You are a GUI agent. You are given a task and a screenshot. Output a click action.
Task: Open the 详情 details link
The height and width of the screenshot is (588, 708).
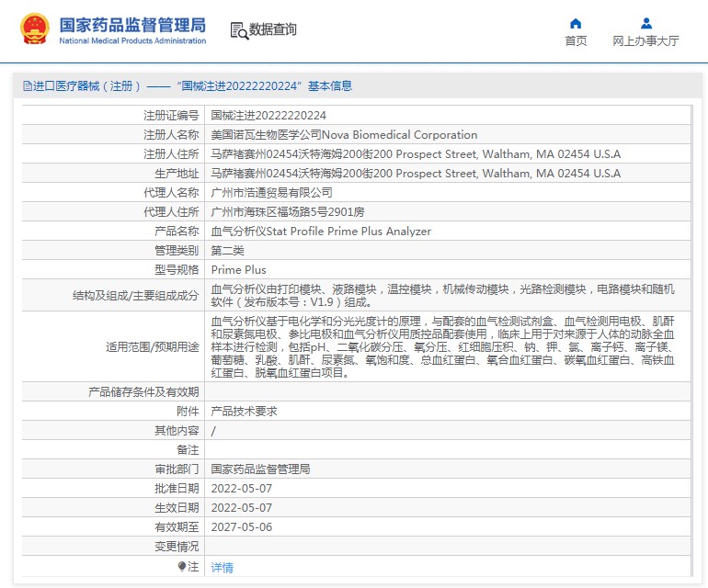click(223, 567)
